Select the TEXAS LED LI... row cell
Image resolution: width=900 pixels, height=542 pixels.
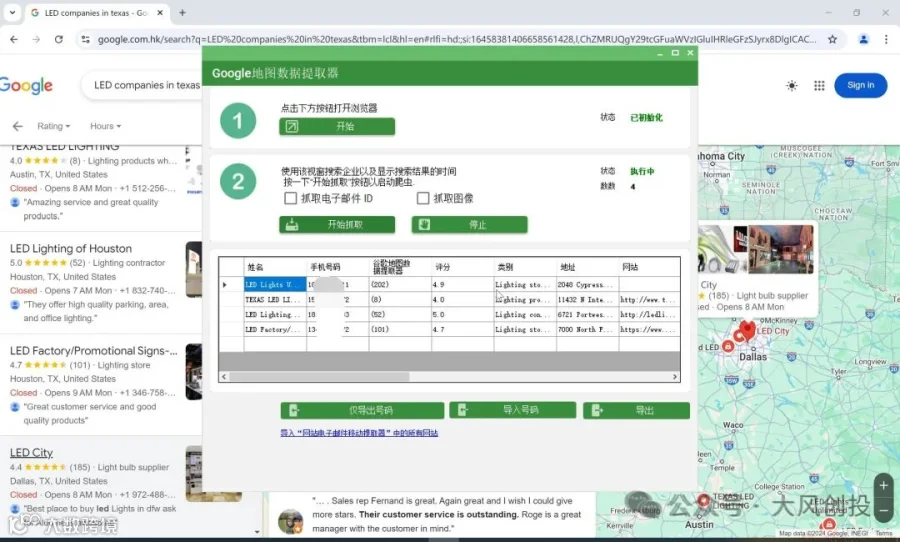pos(275,299)
